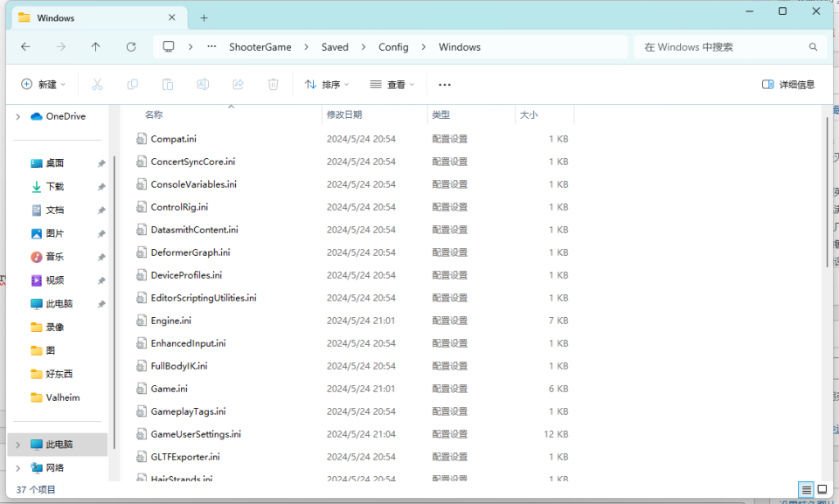The width and height of the screenshot is (839, 504).
Task: Open the 音乐 quick access folder
Action: tap(54, 257)
